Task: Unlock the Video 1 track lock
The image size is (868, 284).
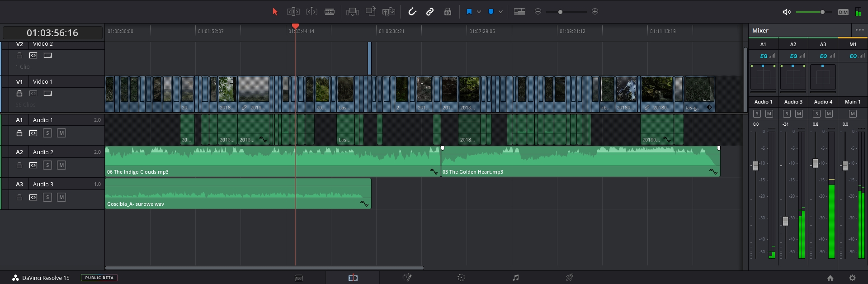Action: point(19,93)
